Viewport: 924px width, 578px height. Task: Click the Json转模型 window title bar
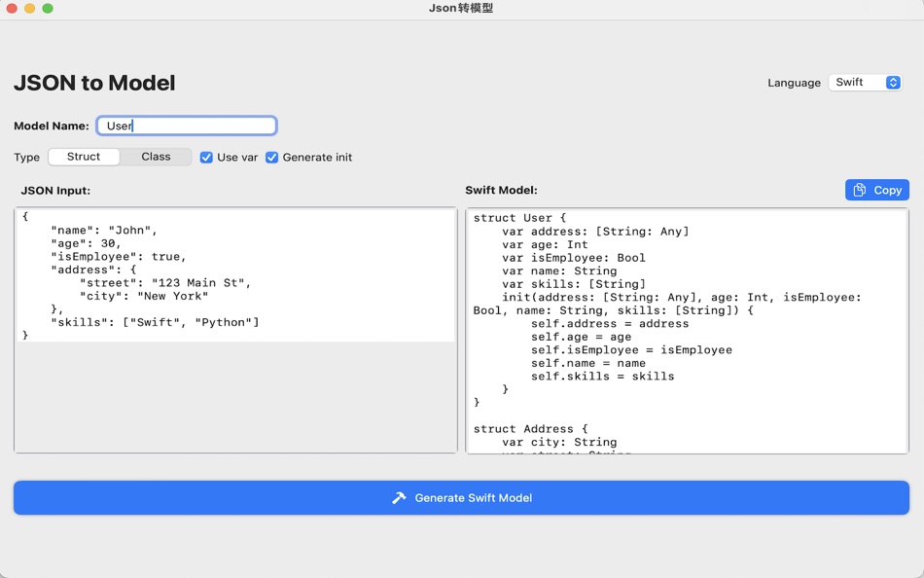click(462, 8)
